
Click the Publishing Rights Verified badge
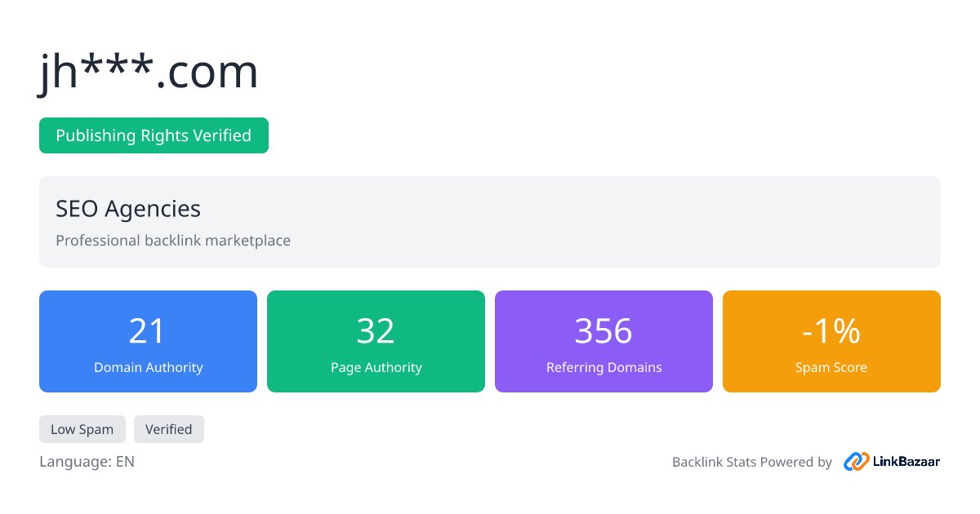[154, 135]
